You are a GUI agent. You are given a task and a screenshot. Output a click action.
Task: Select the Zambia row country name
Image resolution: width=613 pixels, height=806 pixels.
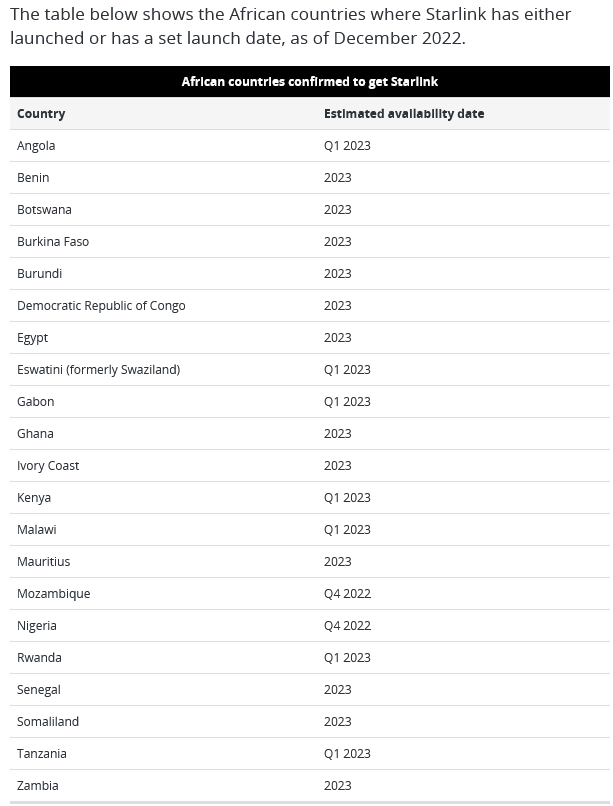click(x=38, y=785)
